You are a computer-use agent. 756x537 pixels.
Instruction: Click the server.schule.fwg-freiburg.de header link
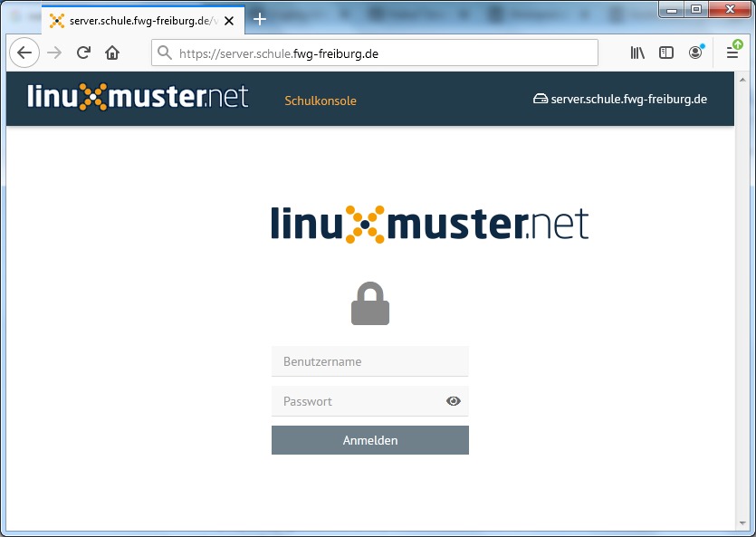point(620,100)
